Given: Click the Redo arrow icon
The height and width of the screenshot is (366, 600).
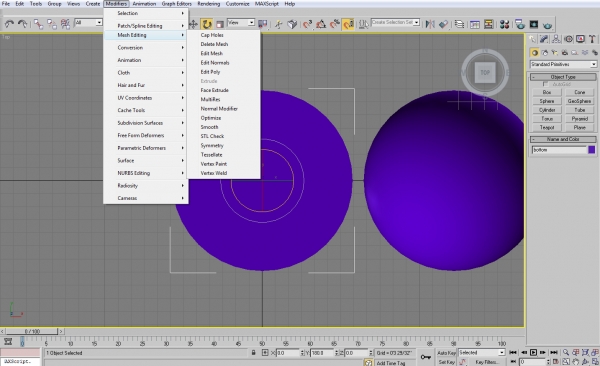Looking at the screenshot, I should 23,24.
